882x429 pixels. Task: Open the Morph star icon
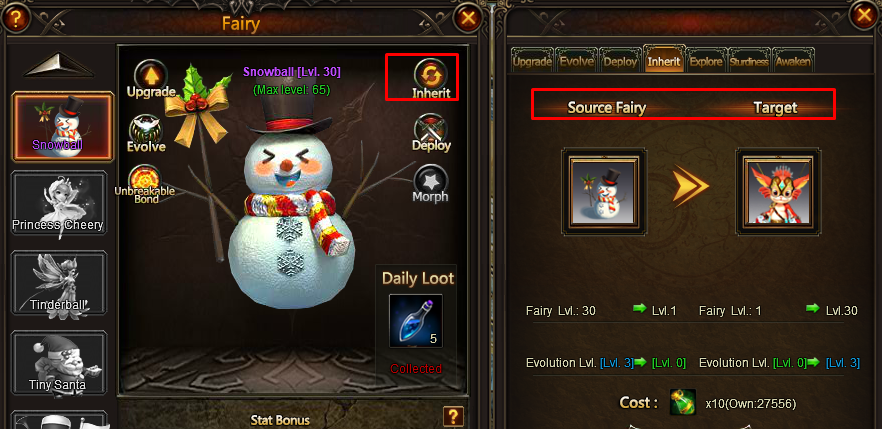431,180
